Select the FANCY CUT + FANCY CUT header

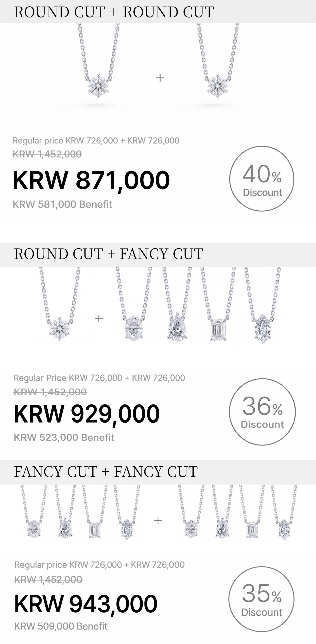[x=106, y=472]
